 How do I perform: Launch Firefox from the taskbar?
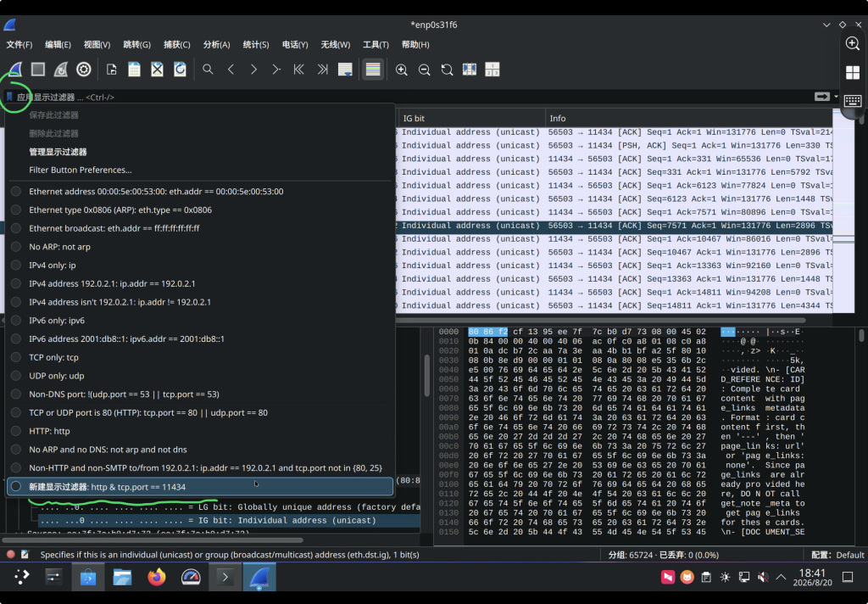click(157, 577)
